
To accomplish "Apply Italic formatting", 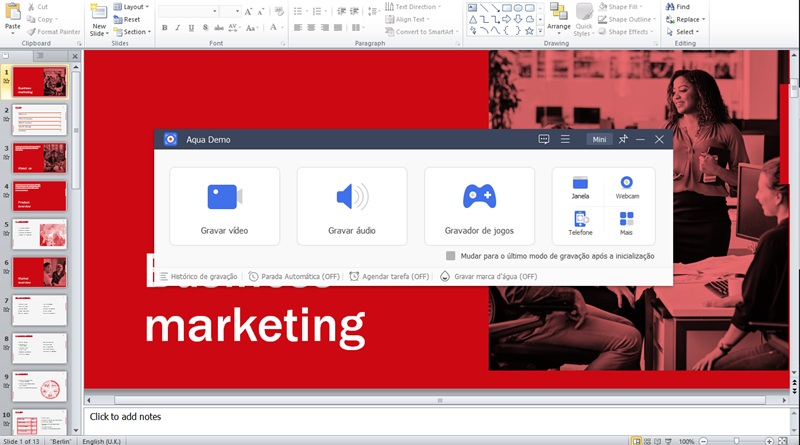I will [178, 28].
